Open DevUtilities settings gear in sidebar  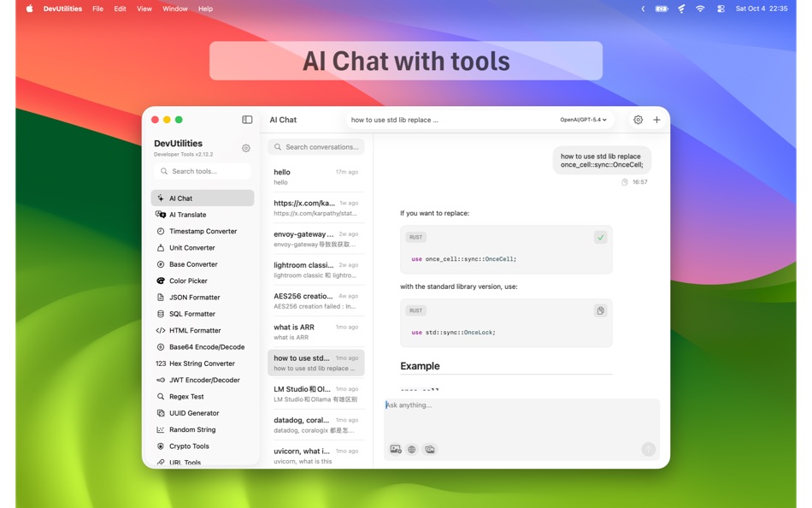click(x=246, y=148)
